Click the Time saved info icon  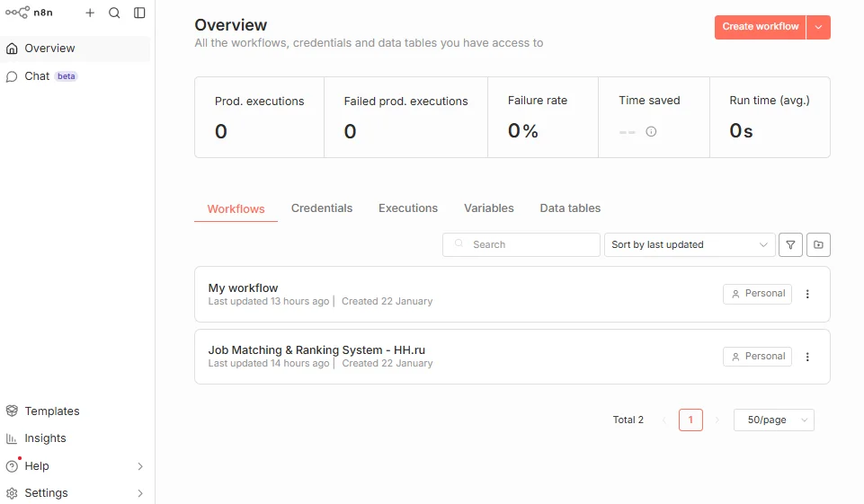pyautogui.click(x=651, y=131)
